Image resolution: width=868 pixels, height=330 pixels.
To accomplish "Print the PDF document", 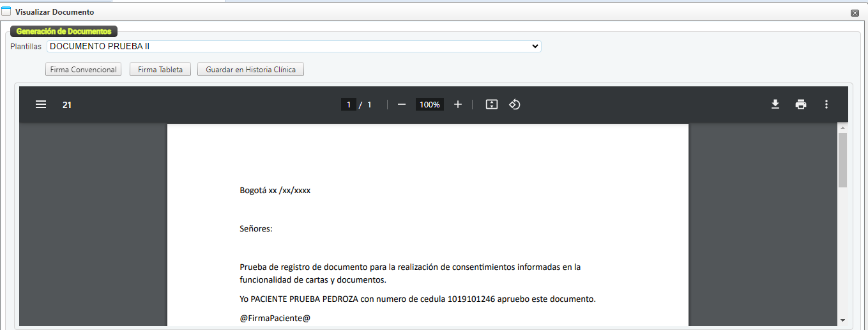I will (x=801, y=104).
